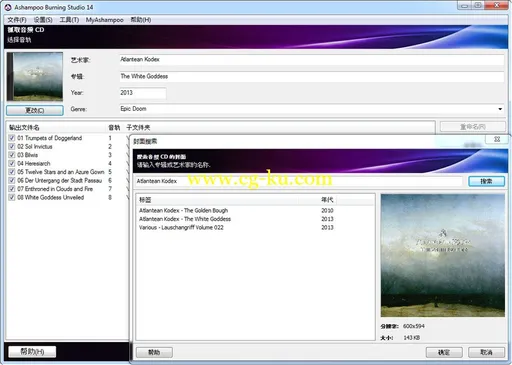Click the 音轨 track column header
The width and height of the screenshot is (512, 365).
[114, 127]
